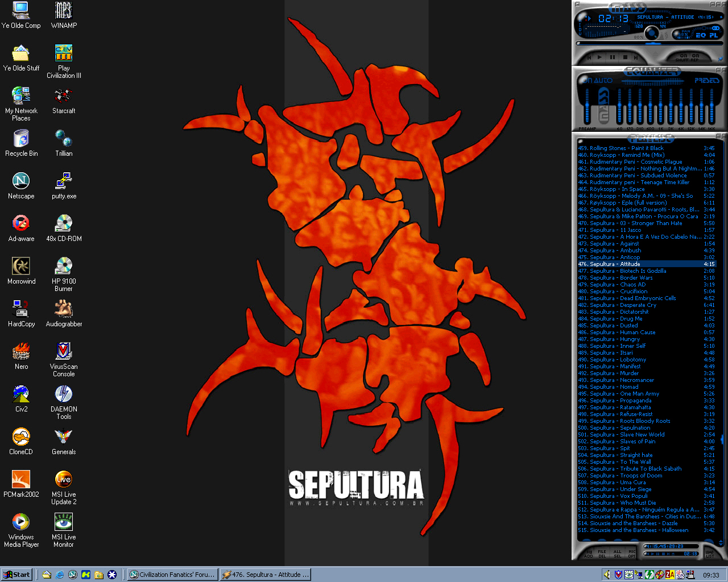728x582 pixels.
Task: Toggle Winamp shuffle on/off
Action: 684,58
